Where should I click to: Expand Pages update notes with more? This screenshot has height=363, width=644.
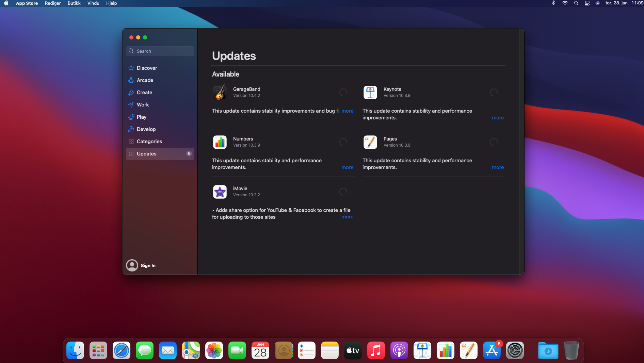tap(498, 167)
